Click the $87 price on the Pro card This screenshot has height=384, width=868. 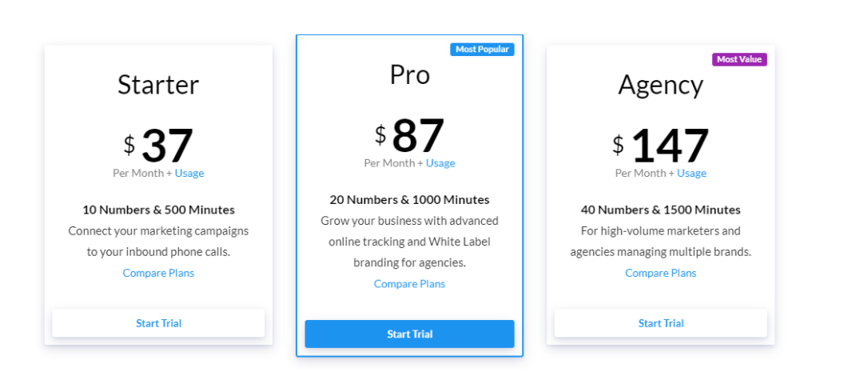pyautogui.click(x=417, y=135)
